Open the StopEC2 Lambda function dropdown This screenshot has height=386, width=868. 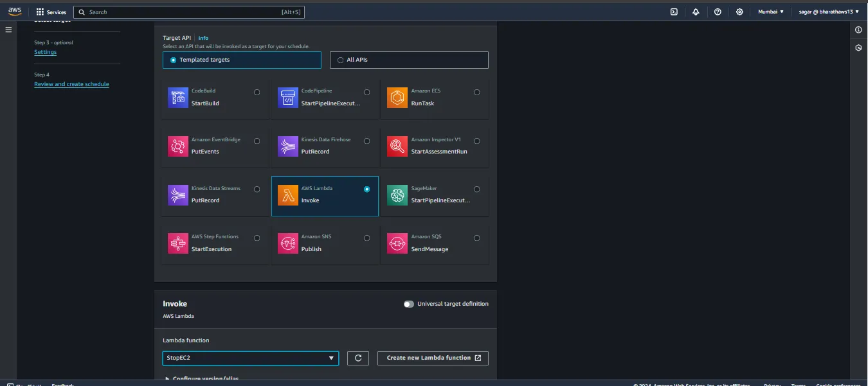tap(251, 358)
